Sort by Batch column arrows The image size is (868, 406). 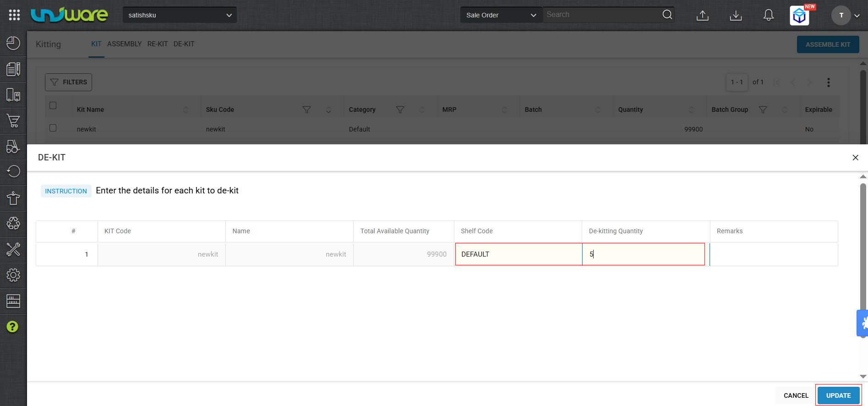tap(598, 110)
